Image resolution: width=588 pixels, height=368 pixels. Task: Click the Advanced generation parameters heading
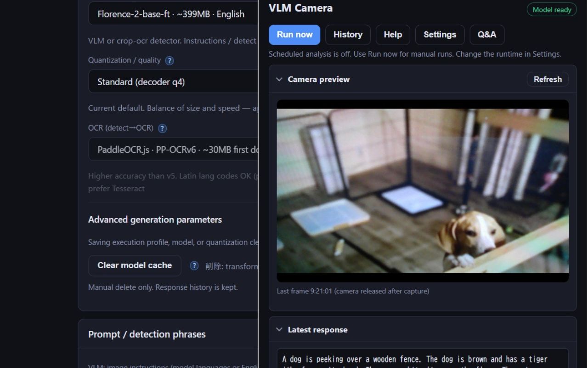(x=155, y=219)
